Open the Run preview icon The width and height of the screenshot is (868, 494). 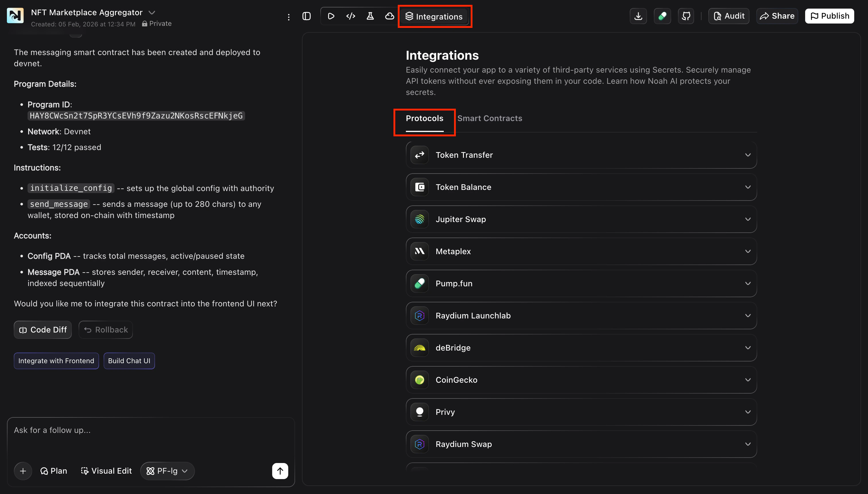click(x=331, y=15)
